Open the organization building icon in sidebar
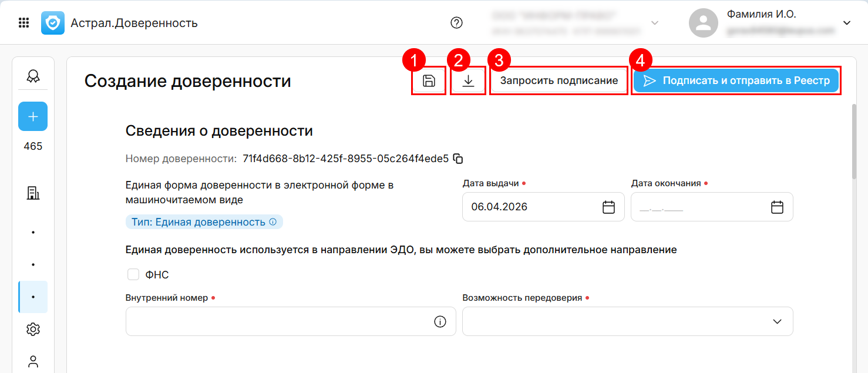 click(33, 193)
